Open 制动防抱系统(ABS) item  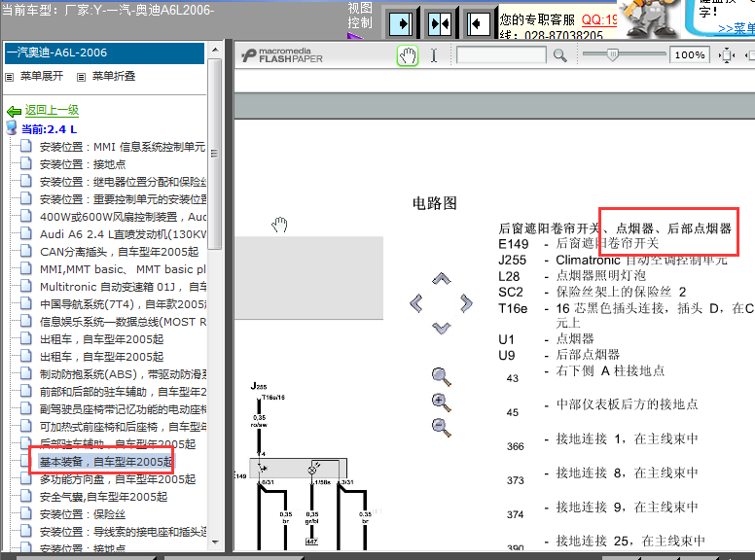[x=123, y=374]
